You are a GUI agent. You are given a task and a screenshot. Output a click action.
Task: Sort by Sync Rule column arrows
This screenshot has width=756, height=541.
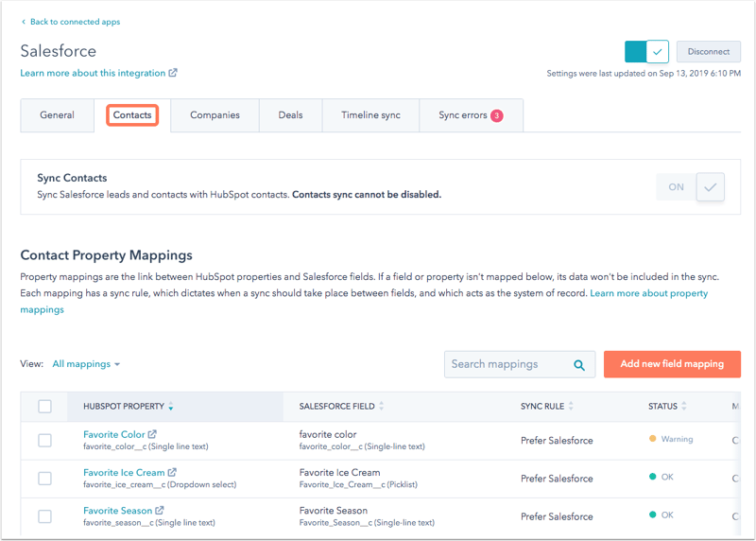[571, 407]
